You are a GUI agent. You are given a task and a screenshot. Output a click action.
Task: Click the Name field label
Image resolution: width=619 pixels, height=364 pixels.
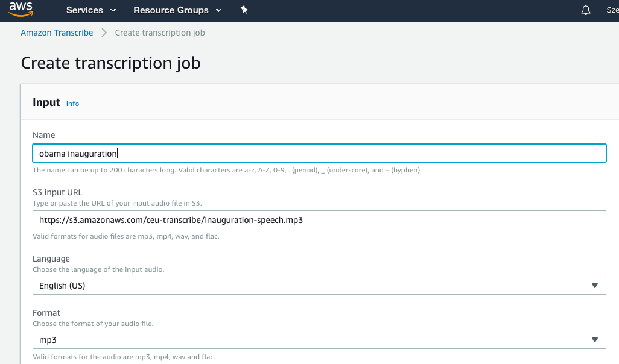coord(44,135)
